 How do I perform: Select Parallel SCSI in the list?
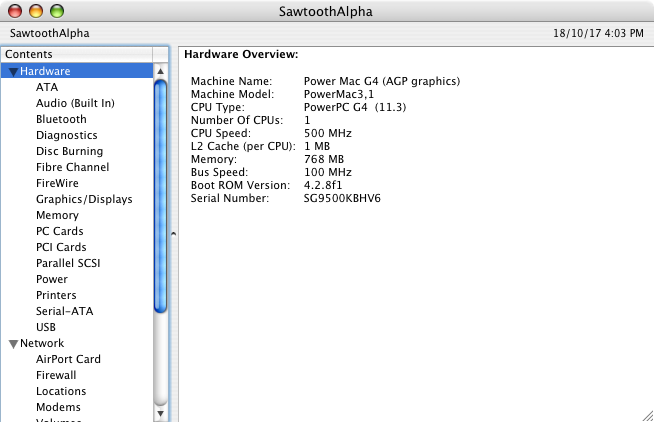[x=68, y=263]
